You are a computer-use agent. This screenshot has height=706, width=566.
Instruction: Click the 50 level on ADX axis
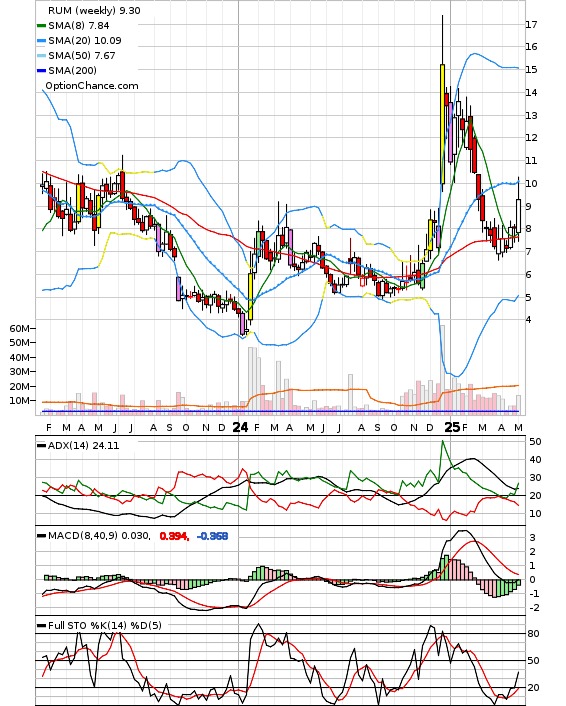tap(535, 442)
